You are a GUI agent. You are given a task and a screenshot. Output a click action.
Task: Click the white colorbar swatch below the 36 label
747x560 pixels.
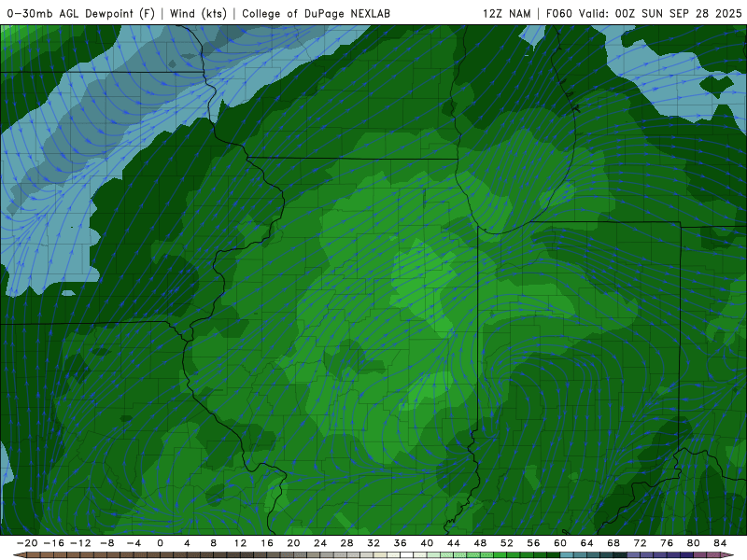pyautogui.click(x=407, y=555)
